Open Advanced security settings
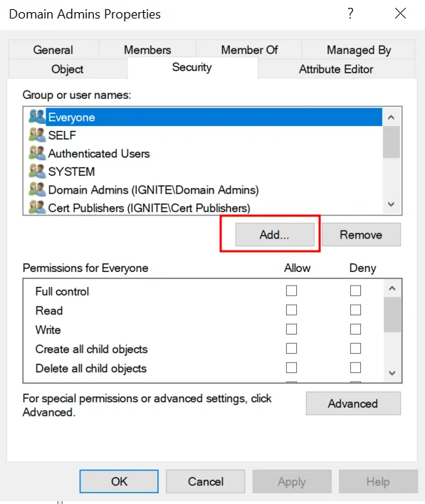 coord(353,404)
